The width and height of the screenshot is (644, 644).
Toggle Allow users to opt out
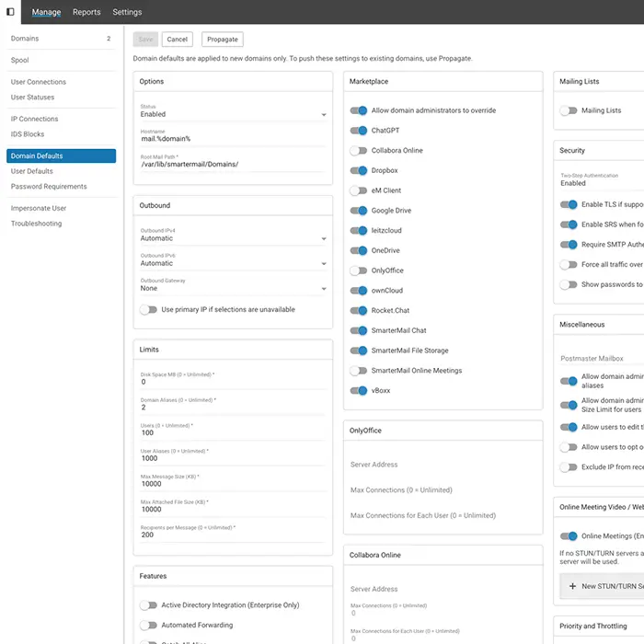pyautogui.click(x=569, y=447)
